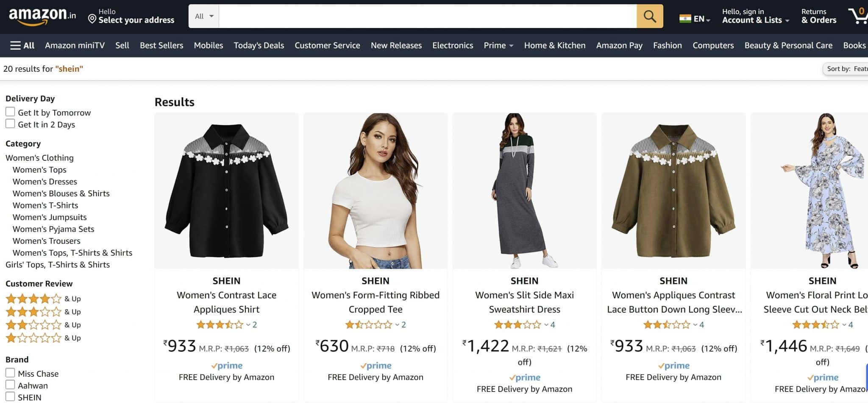Open Women's Dresses category
Image resolution: width=868 pixels, height=403 pixels.
point(45,182)
